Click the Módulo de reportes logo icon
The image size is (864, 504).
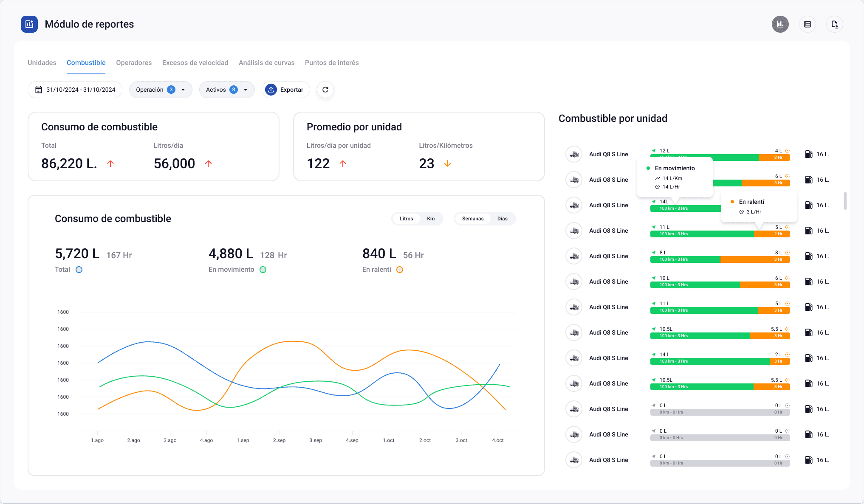coord(29,24)
